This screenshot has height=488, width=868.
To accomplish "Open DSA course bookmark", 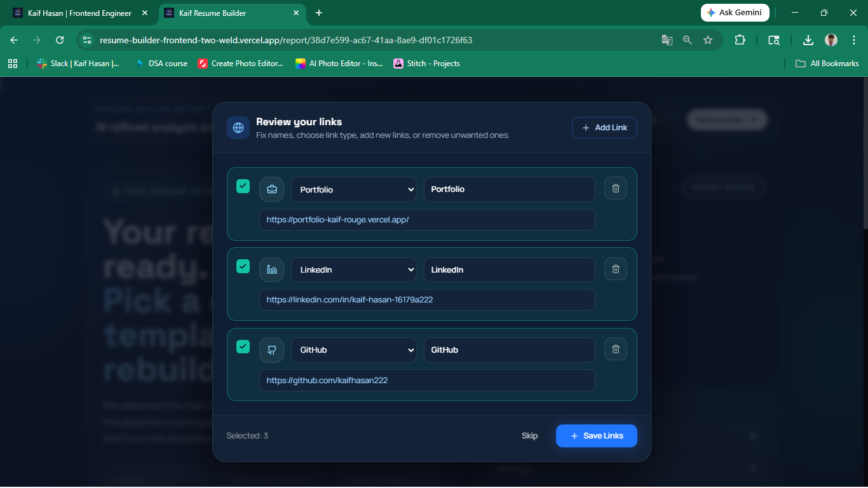I will click(161, 64).
